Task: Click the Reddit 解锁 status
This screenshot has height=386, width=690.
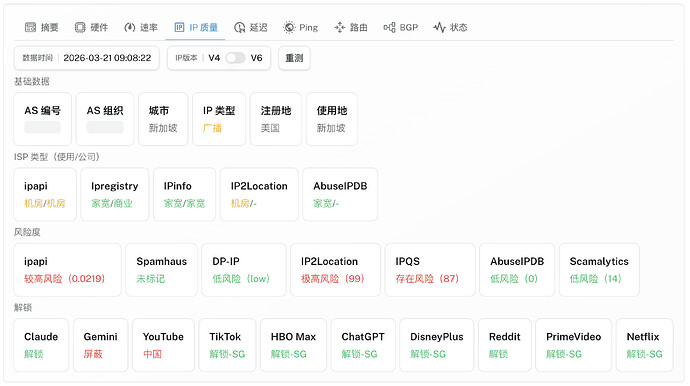Action: 499,354
